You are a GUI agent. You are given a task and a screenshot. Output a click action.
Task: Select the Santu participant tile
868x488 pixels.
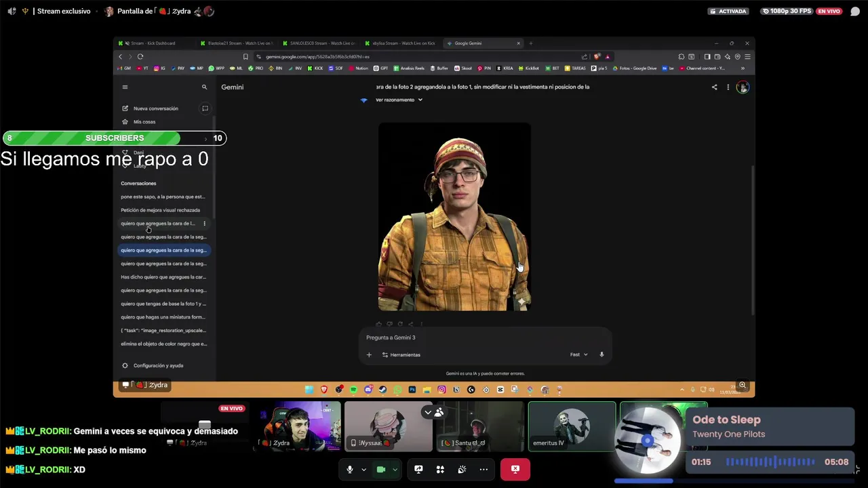pyautogui.click(x=480, y=426)
